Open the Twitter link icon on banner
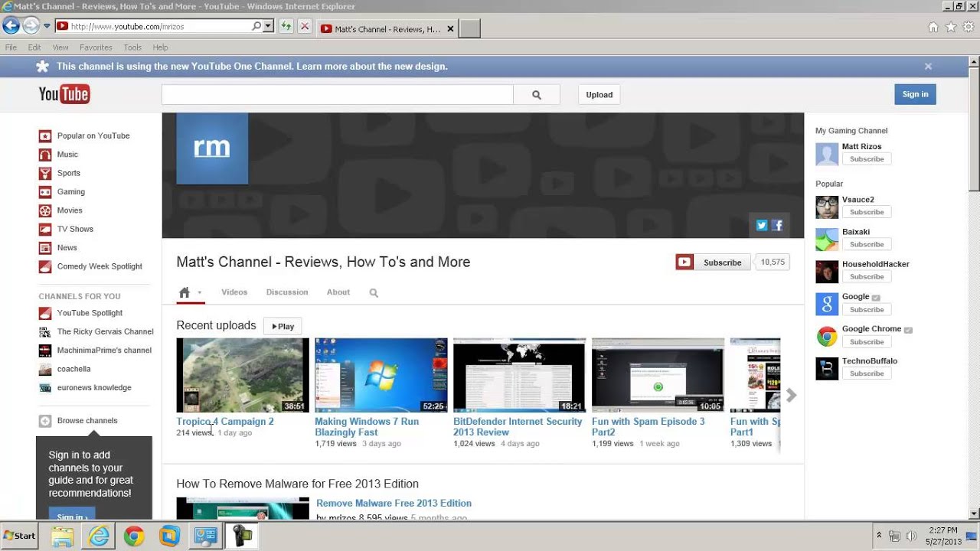This screenshot has width=980, height=551. point(762,225)
